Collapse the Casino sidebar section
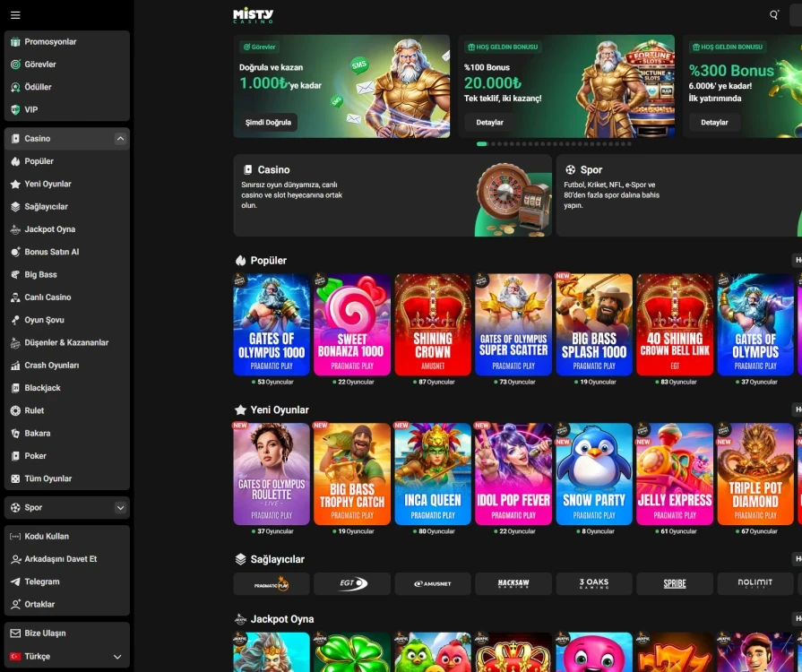The width and height of the screenshot is (802, 672). click(x=120, y=139)
